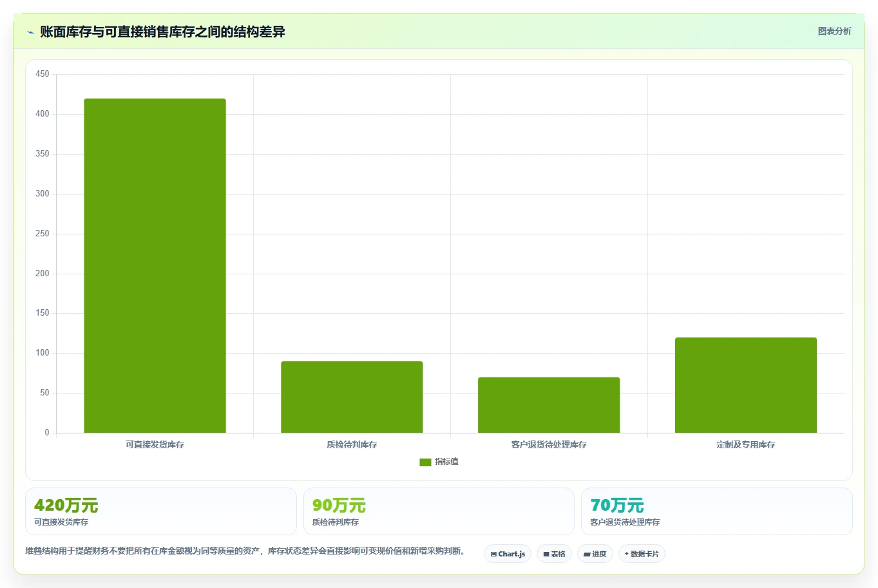Select the 90万元 data card value
Image resolution: width=878 pixels, height=588 pixels.
tap(339, 506)
